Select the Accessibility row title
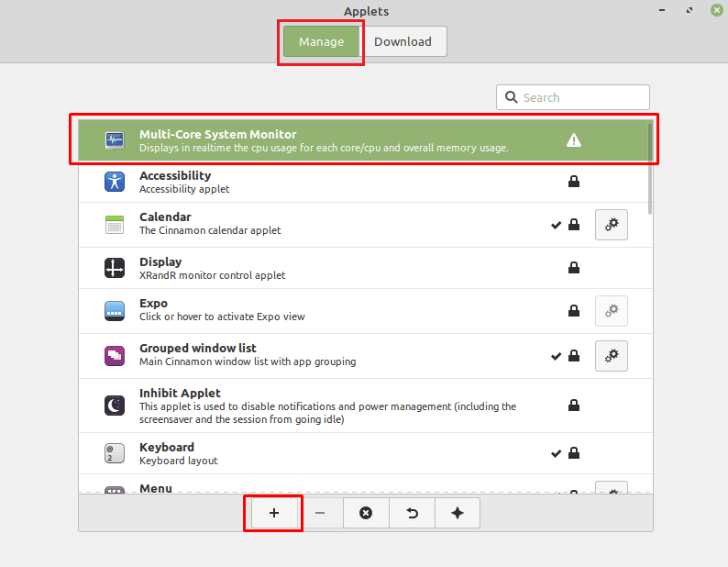 (175, 175)
